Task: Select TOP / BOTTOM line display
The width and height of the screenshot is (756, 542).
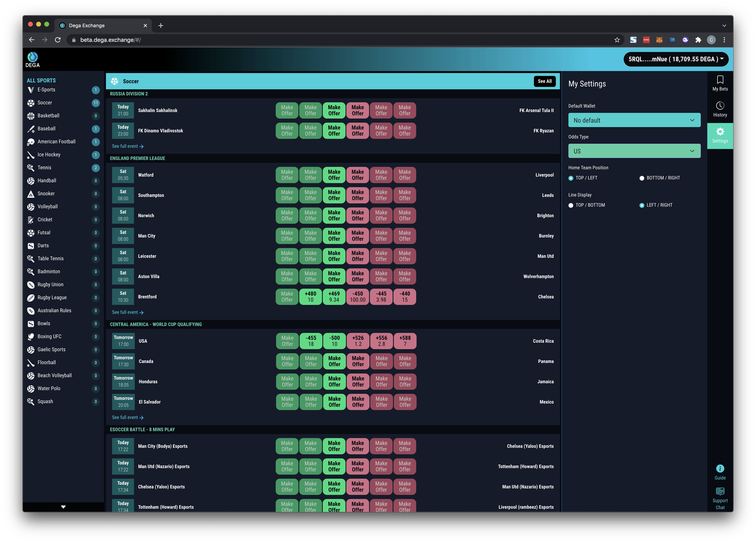Action: click(x=571, y=206)
